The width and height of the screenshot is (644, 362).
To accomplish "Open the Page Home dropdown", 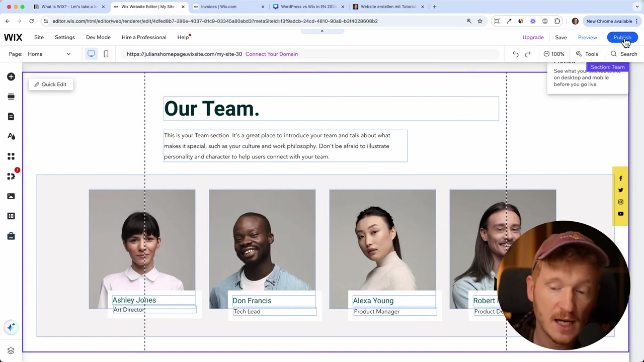I will pyautogui.click(x=49, y=54).
